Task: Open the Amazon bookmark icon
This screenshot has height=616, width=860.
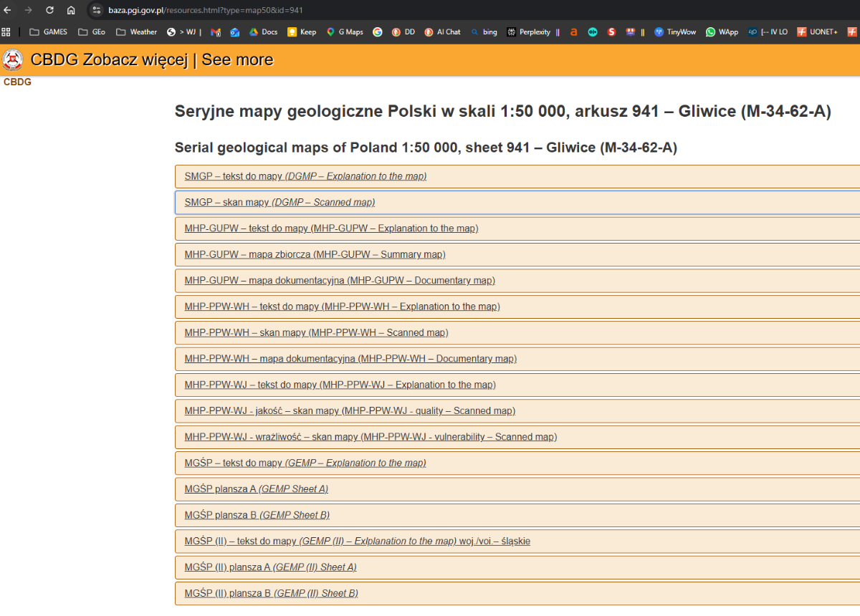Action: (573, 32)
